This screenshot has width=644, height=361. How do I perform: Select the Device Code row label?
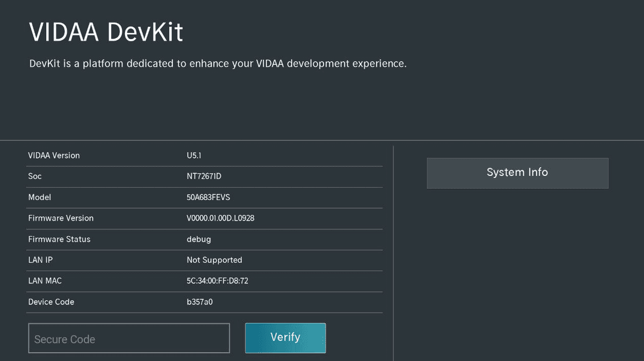pos(51,302)
